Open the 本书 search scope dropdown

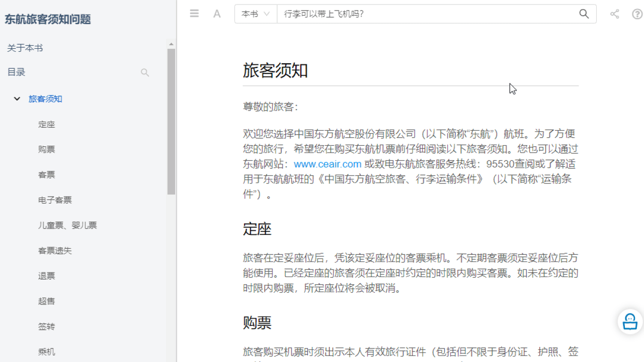[x=256, y=14]
